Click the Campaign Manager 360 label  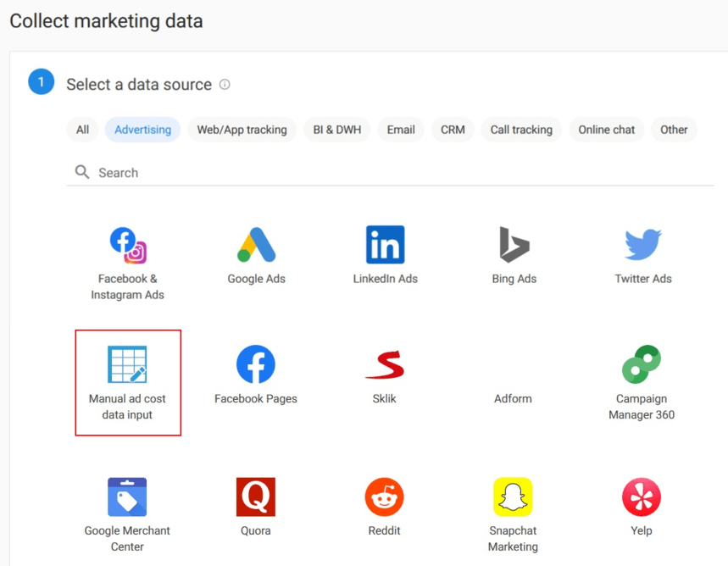[x=642, y=407]
